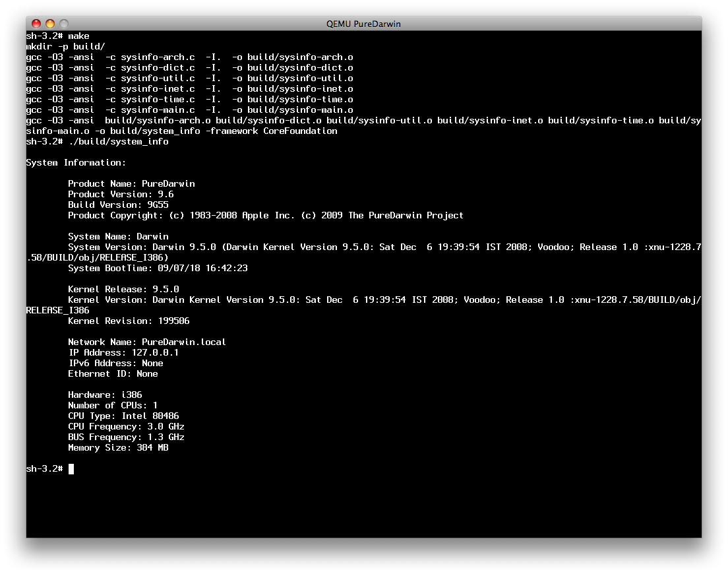Click 'BUS Frequency: 1.3 GHz' line
Image resolution: width=728 pixels, height=574 pixels.
point(127,437)
